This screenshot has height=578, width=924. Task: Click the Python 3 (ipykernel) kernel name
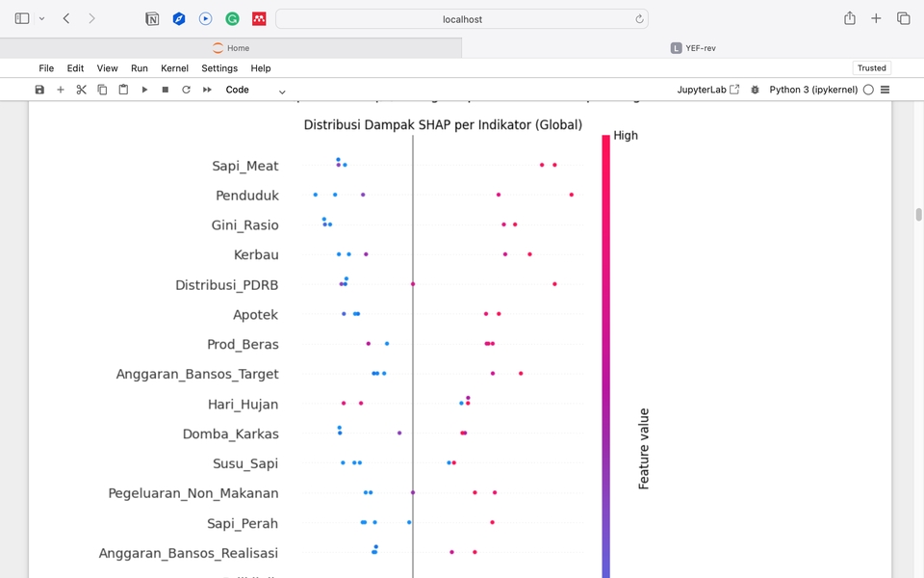814,90
